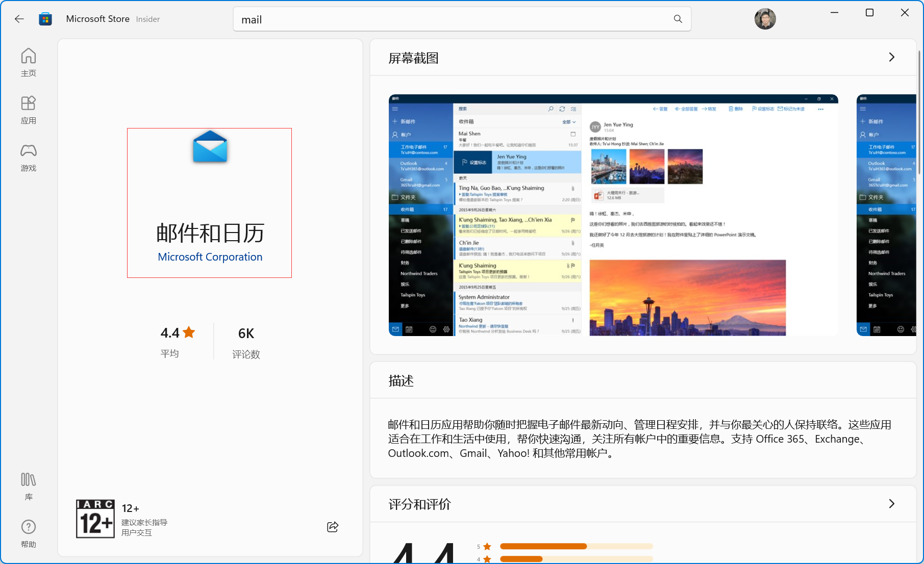Minimize the Microsoft Store window
Viewport: 924px width, 564px height.
pyautogui.click(x=835, y=13)
